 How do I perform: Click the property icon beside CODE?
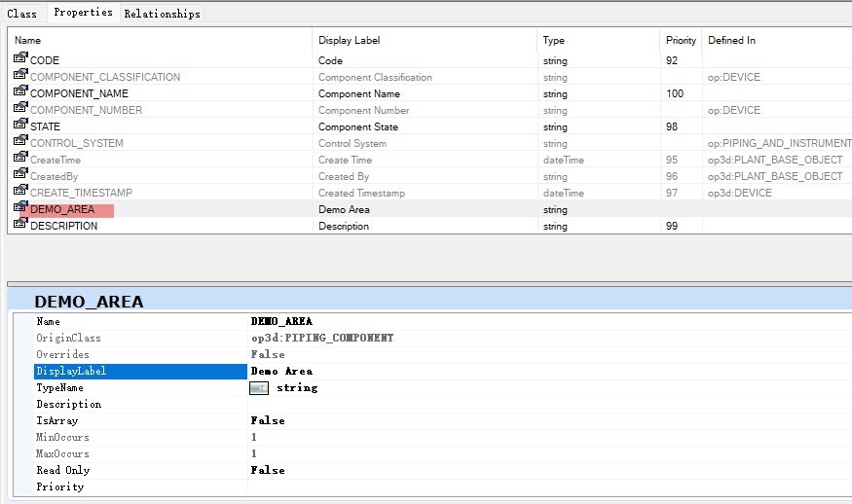(x=20, y=59)
